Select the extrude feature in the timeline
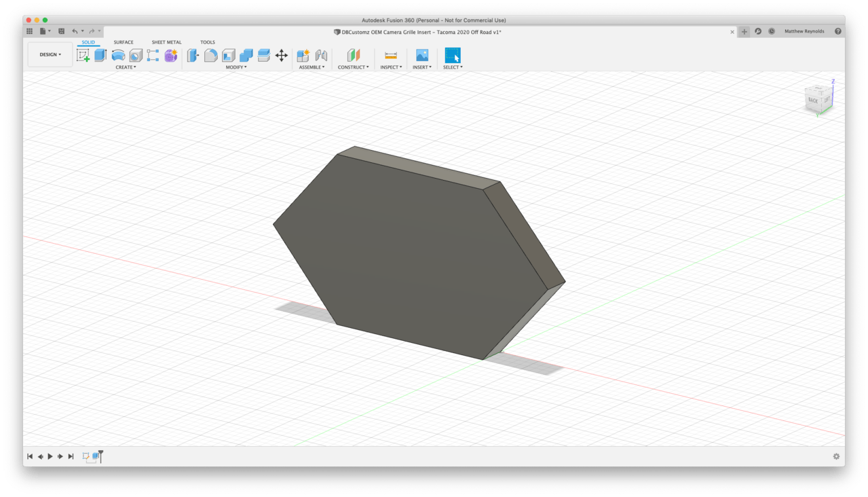 click(96, 456)
